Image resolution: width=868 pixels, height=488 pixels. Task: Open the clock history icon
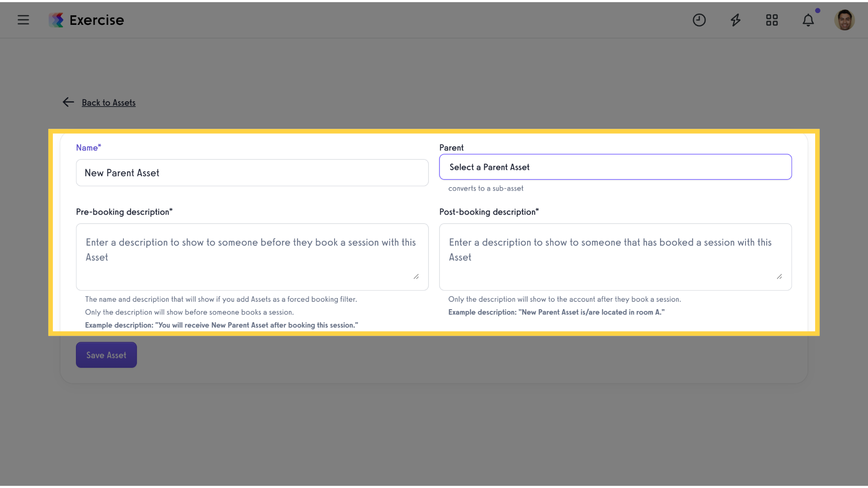click(x=699, y=20)
